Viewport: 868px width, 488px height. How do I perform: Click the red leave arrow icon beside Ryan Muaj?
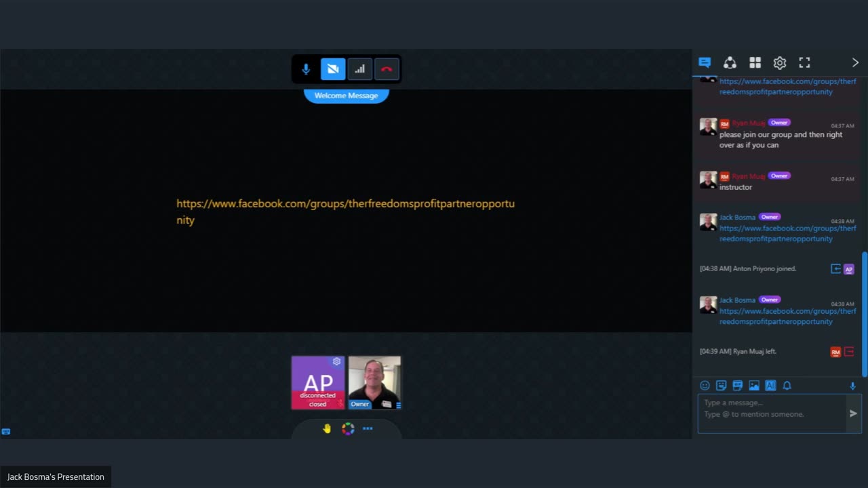tap(849, 352)
